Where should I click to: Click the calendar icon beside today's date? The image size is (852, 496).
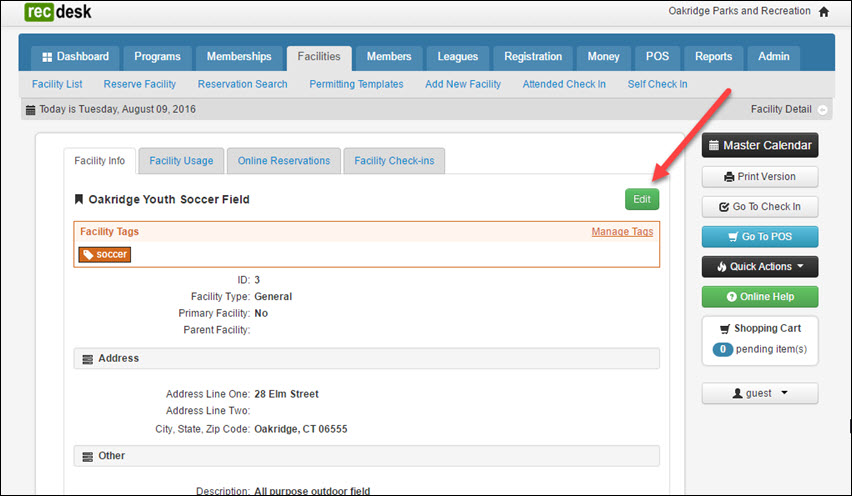coord(30,110)
